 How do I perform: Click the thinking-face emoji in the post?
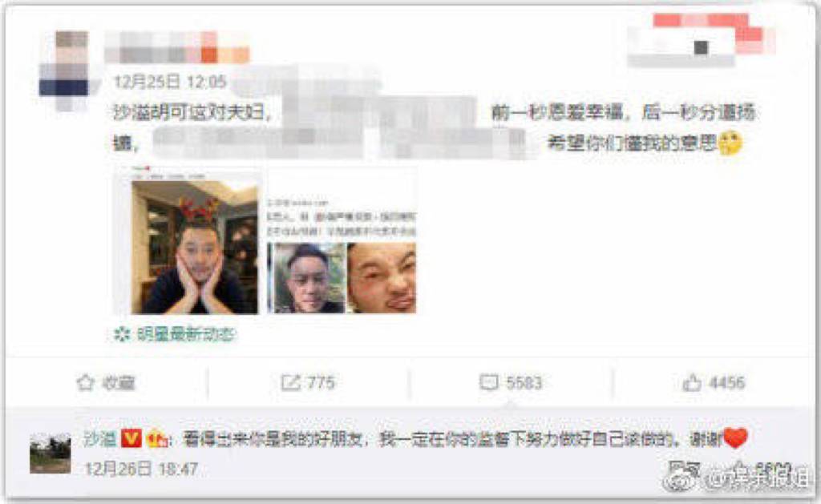click(730, 143)
